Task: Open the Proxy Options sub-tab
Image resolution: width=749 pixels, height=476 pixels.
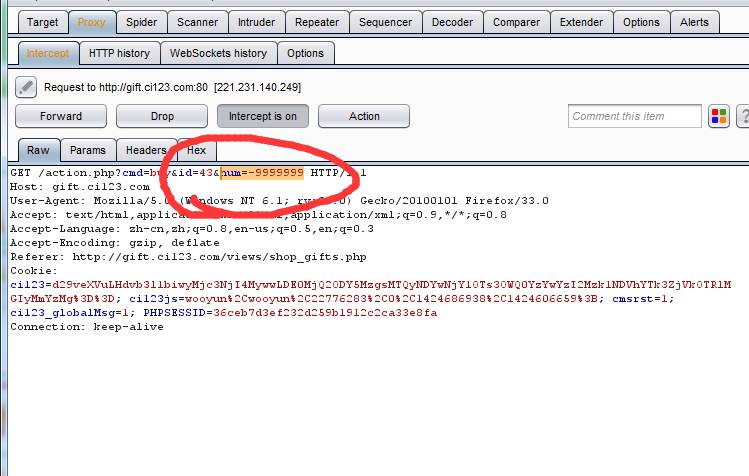Action: click(305, 53)
